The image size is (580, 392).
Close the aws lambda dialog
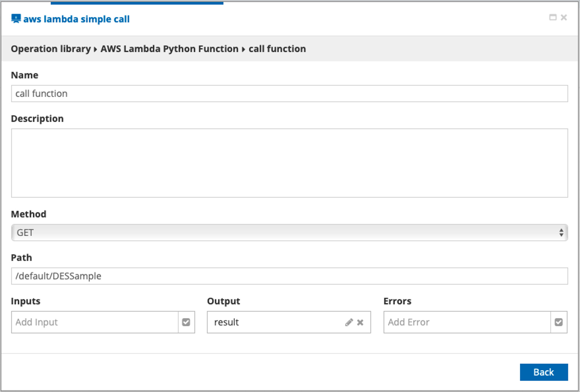(564, 18)
